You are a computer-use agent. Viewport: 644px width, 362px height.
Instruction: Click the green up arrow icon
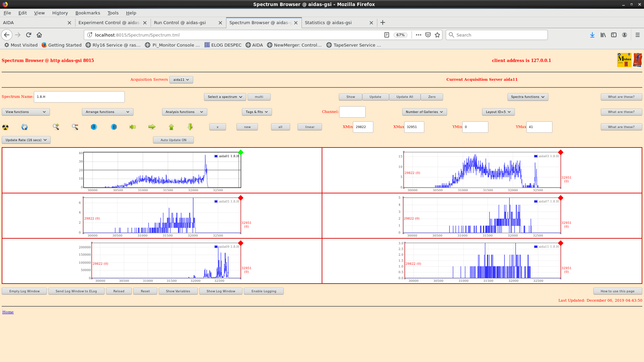point(171,127)
